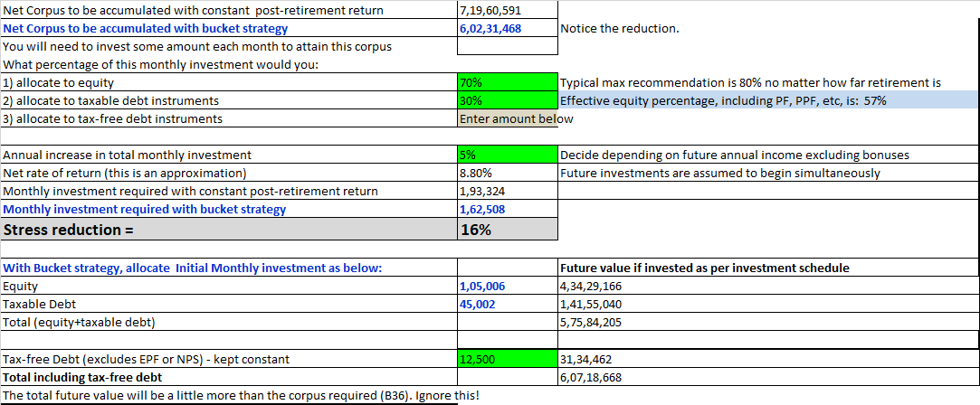The image size is (980, 405).
Task: Click 'Future value if invested as per investment schedule' header
Action: coord(705,268)
